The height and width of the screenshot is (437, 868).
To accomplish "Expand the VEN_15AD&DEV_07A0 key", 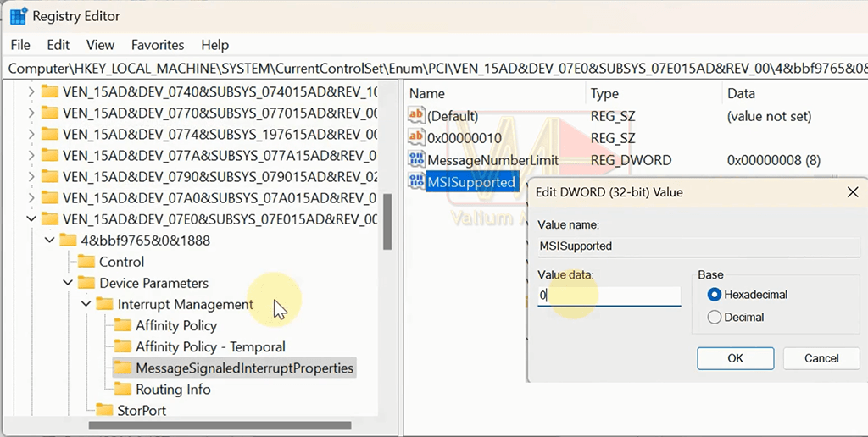I will (31, 197).
